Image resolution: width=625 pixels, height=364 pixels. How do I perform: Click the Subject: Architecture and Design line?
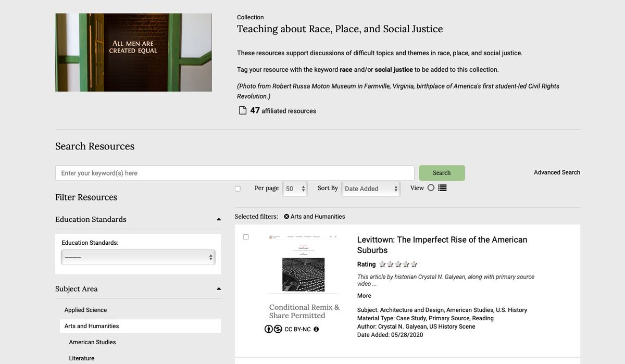coord(442,310)
